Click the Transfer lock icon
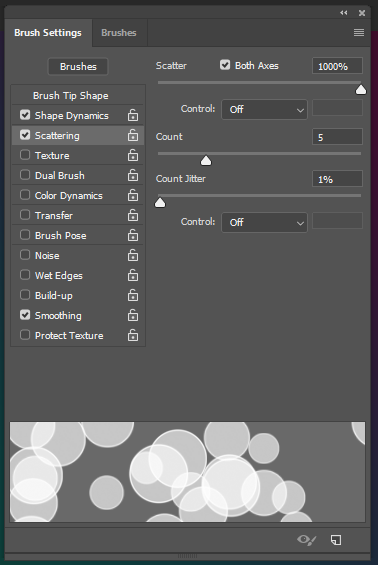Screen dimensions: 378x565 coord(133,215)
